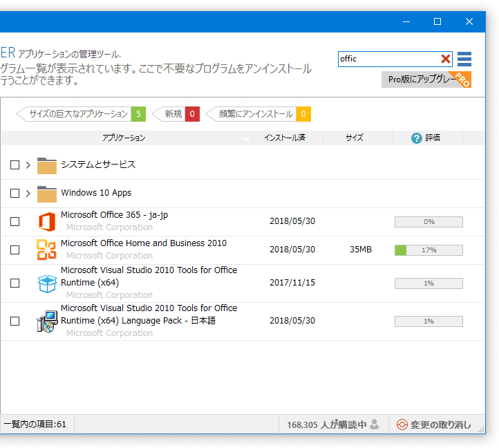Image resolution: width=499 pixels, height=448 pixels.
Task: Tick the Microsoft Office 365 - ja-jp checkbox
Action: (15, 222)
